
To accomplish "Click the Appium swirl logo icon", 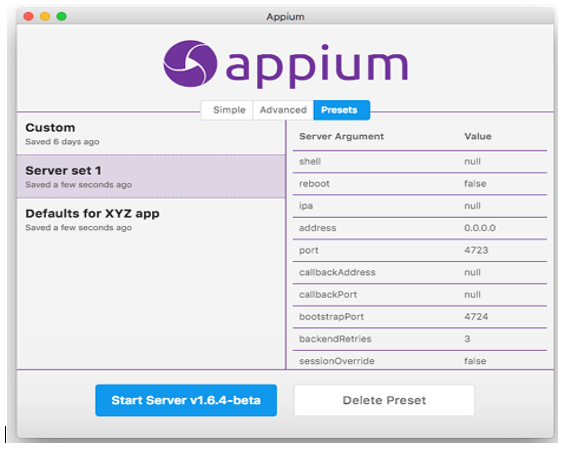I will pyautogui.click(x=190, y=64).
